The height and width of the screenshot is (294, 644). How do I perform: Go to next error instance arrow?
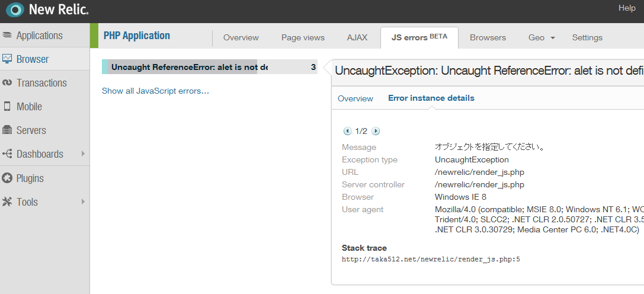coord(376,131)
